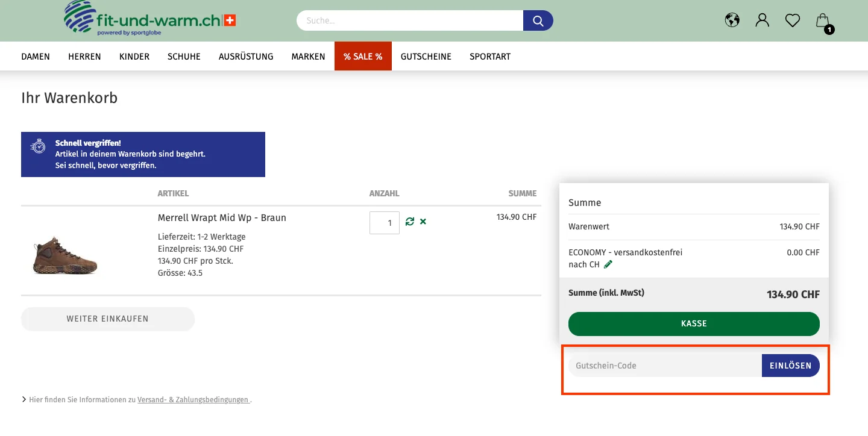Screen dimensions: 868x436
Task: Open the AUSRÜSTUNG menu
Action: click(x=246, y=57)
